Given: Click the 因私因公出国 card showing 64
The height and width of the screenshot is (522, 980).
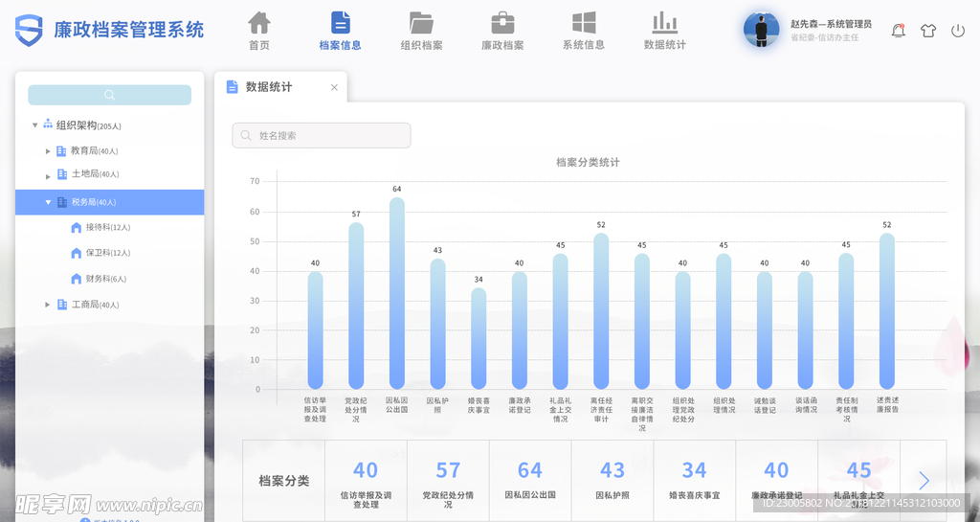Looking at the screenshot, I should (530, 480).
